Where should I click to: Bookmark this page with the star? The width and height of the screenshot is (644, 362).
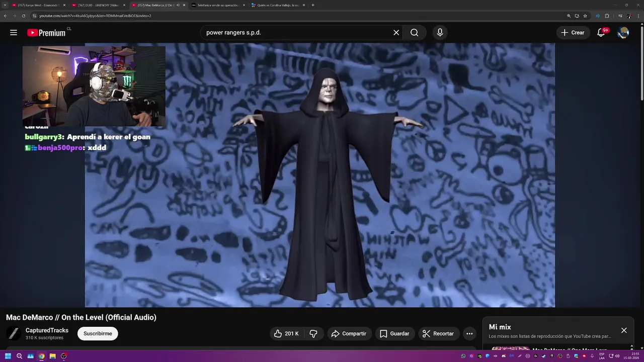pyautogui.click(x=585, y=16)
